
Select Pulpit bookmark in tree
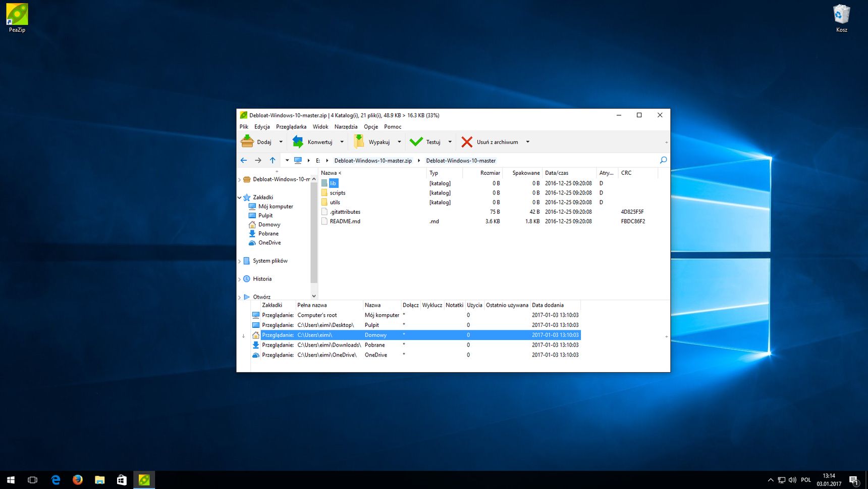tap(265, 216)
